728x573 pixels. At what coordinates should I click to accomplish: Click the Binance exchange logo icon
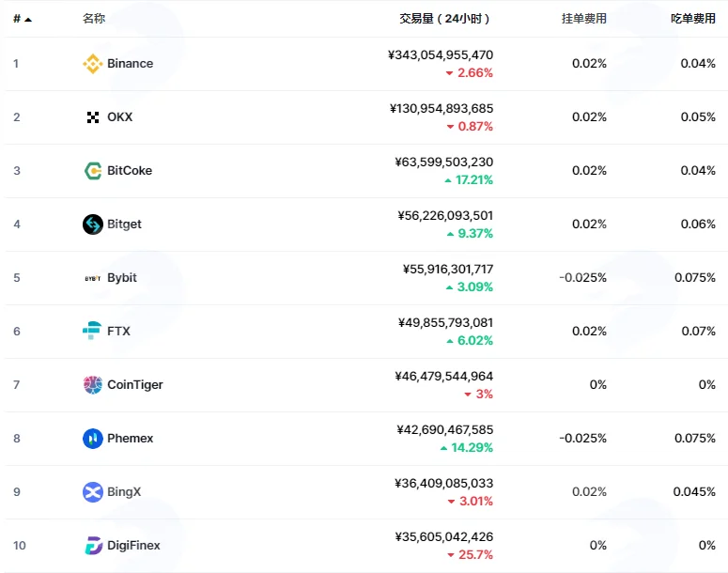click(x=93, y=64)
